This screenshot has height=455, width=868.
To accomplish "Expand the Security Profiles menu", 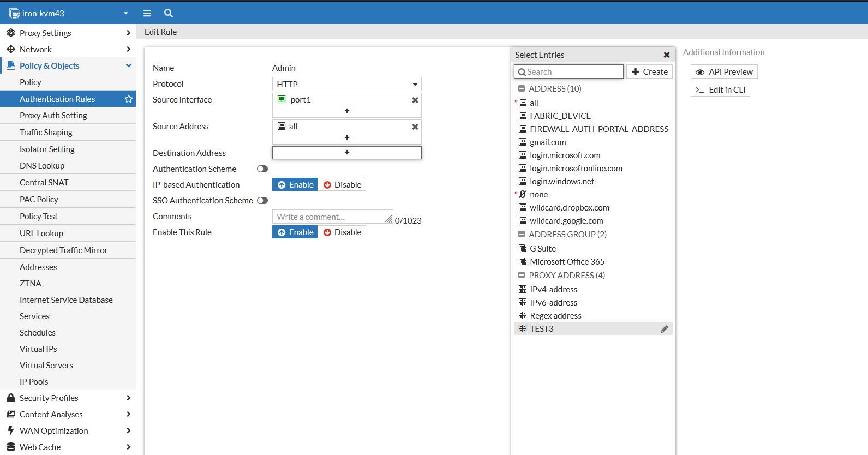I will pos(129,398).
